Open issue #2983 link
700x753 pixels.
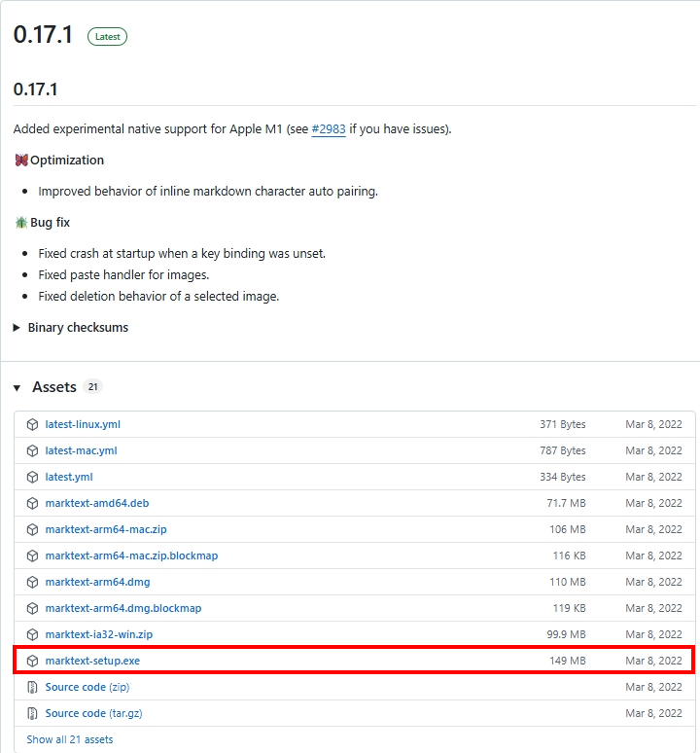(x=328, y=129)
